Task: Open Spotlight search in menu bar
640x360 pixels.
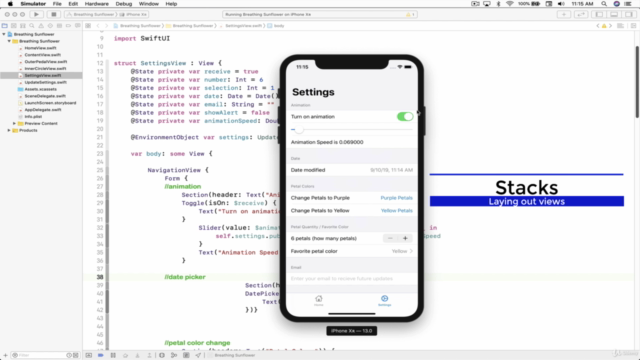Action: (x=604, y=4)
